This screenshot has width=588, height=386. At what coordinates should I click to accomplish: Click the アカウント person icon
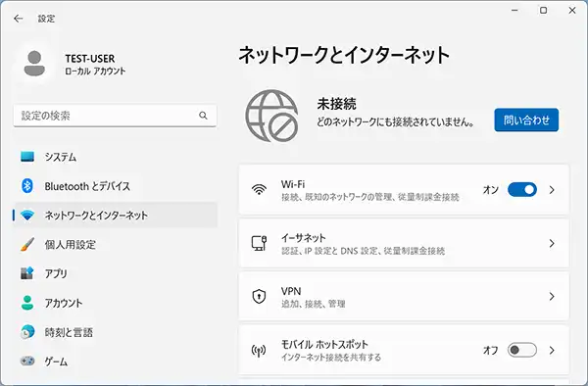point(27,303)
